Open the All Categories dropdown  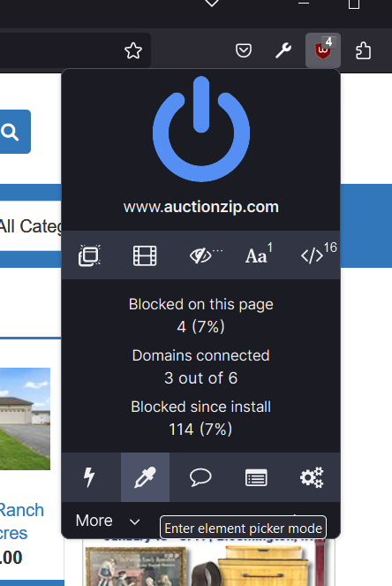click(31, 226)
